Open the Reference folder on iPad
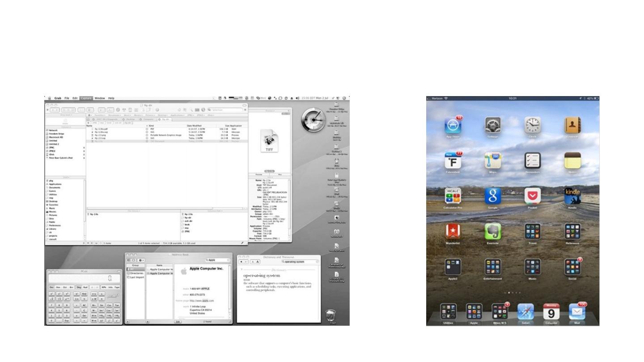Viewport: 644px width, 362px height. point(572,232)
